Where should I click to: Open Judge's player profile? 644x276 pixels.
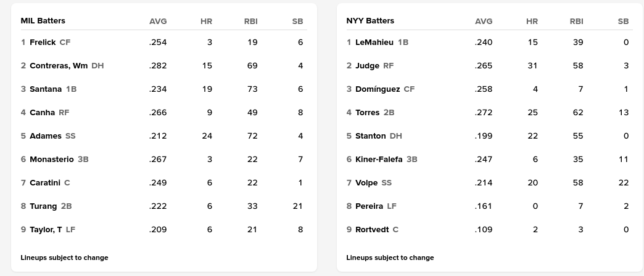(367, 66)
